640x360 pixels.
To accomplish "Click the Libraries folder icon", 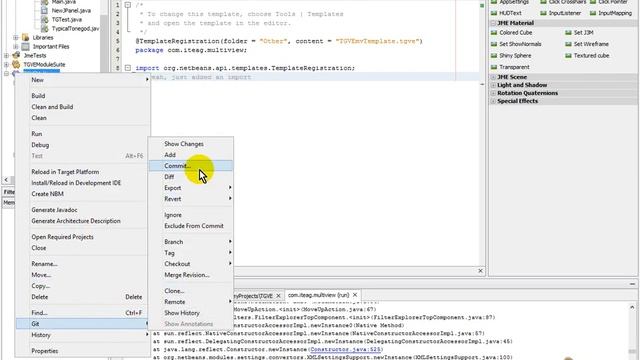I will tap(25, 38).
